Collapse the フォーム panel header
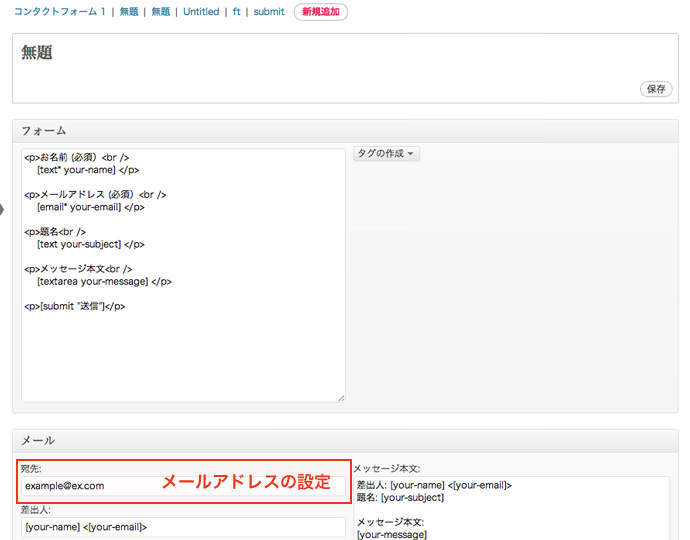 click(345, 130)
